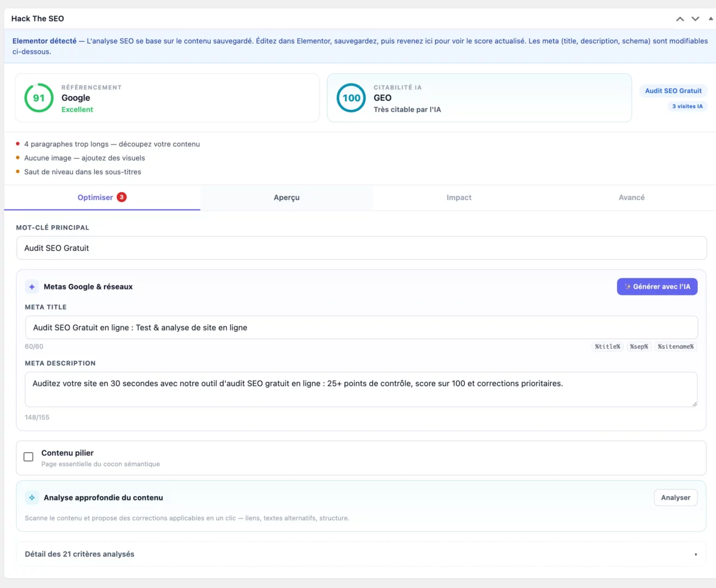Click the 'Metas Google & réseaux' heading

pyautogui.click(x=88, y=287)
